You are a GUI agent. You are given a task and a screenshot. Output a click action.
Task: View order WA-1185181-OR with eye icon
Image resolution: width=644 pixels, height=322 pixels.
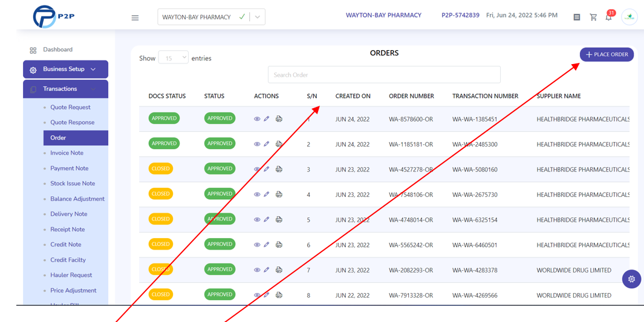[x=257, y=144]
